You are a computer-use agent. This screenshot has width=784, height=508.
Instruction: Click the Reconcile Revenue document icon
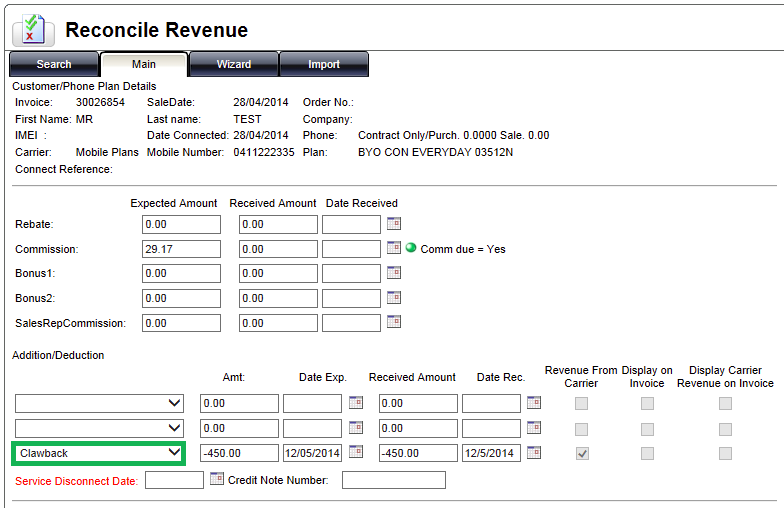[x=33, y=30]
